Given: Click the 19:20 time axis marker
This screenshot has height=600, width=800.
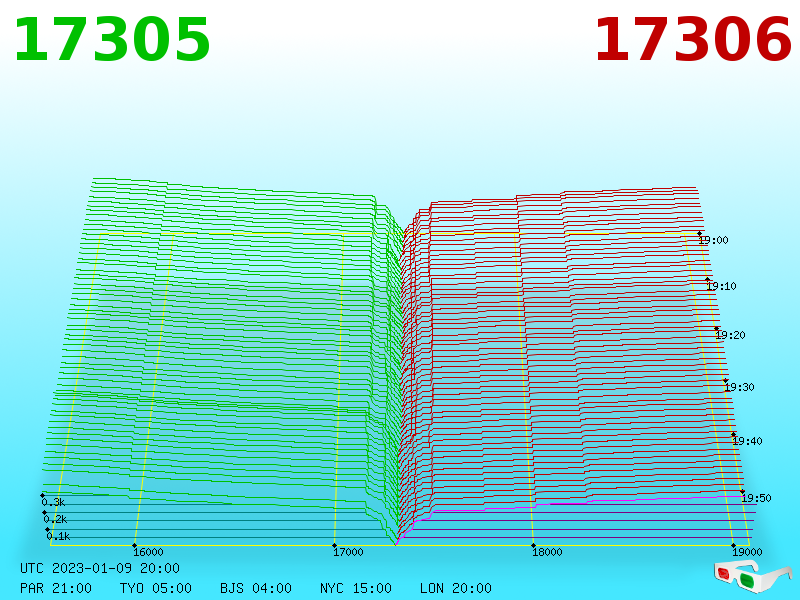Looking at the screenshot, I should [x=730, y=335].
